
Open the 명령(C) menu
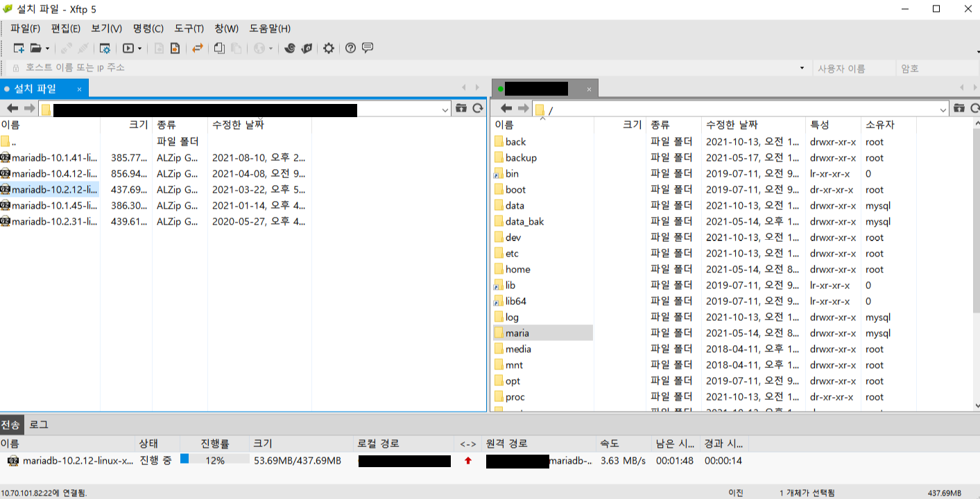148,28
